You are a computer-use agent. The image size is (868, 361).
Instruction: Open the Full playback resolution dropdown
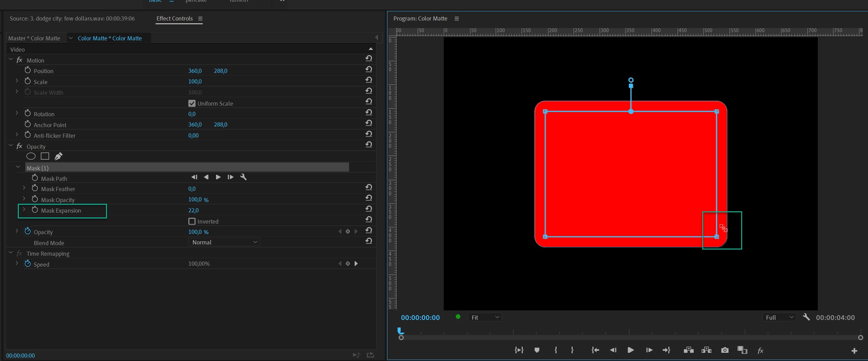[x=779, y=317]
